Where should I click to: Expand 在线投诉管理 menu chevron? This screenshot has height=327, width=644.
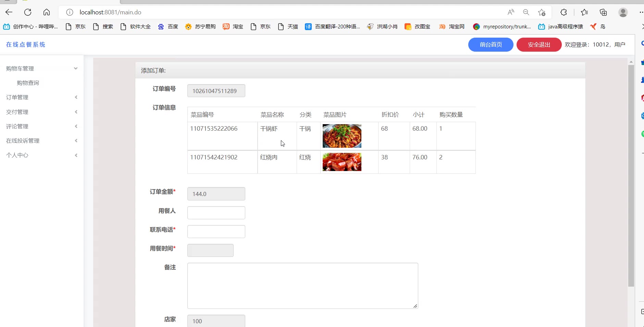coord(76,141)
